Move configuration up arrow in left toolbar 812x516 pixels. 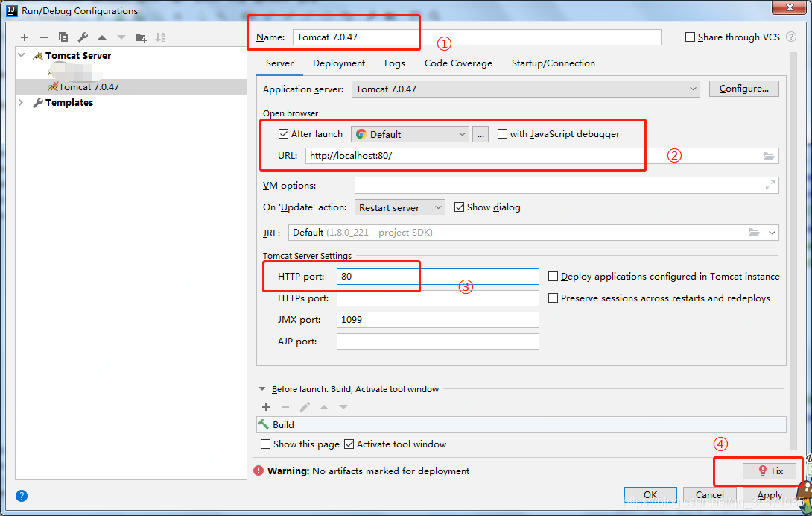point(102,37)
